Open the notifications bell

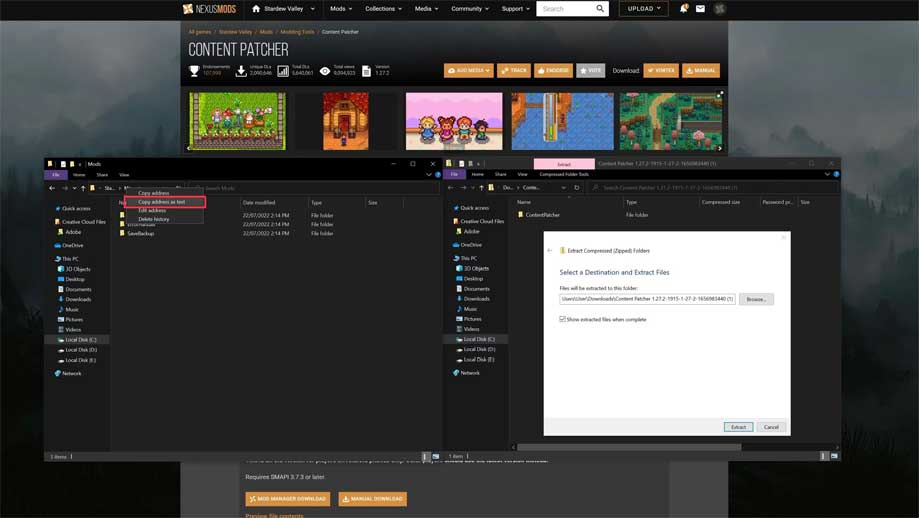(x=683, y=9)
